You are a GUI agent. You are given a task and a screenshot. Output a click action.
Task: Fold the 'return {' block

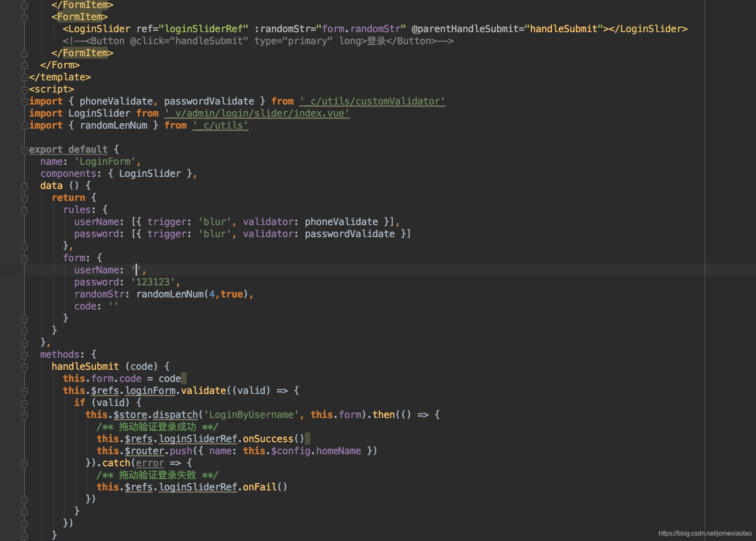point(25,198)
